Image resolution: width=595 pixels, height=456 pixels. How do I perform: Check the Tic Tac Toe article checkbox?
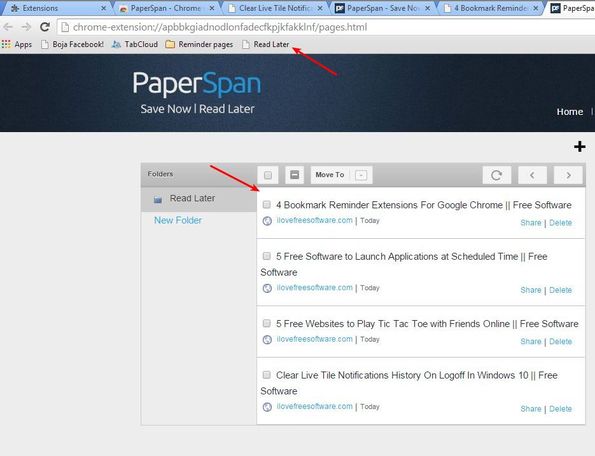(267, 323)
